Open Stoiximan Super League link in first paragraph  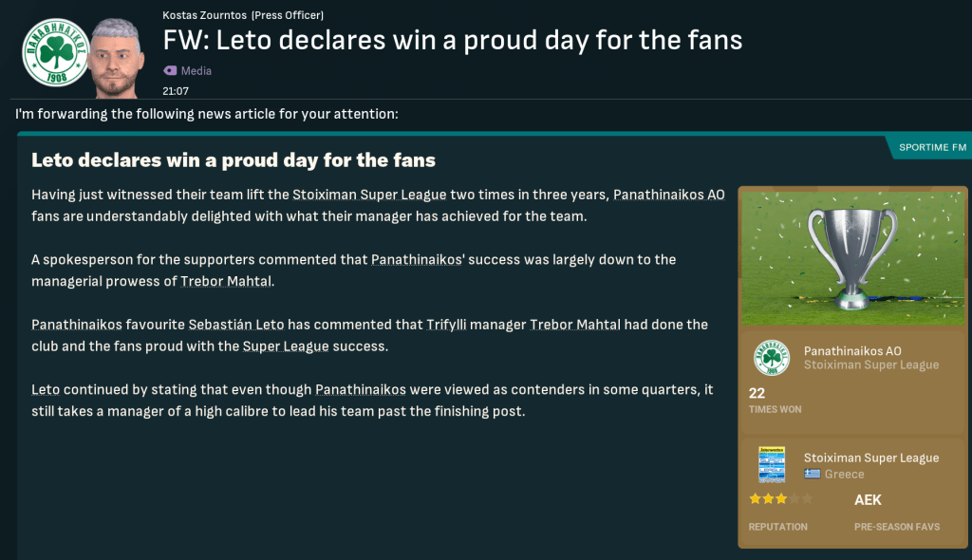(369, 194)
